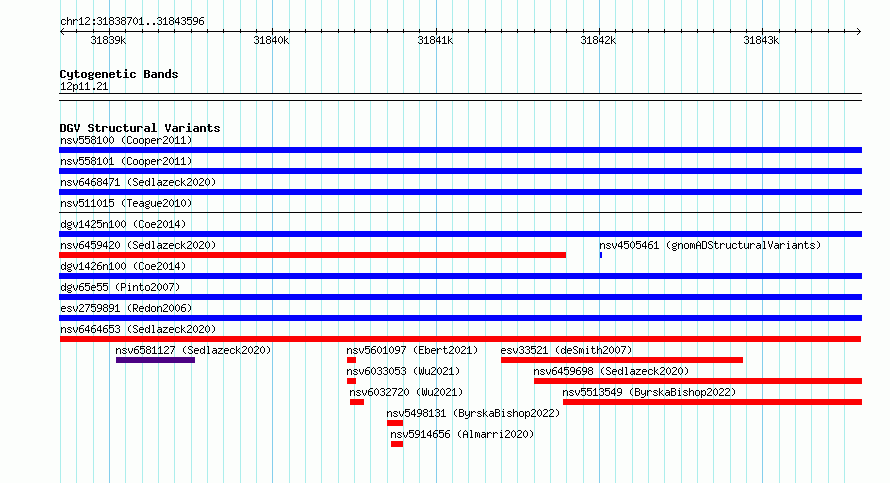
Task: Open nsv6033053 (Wu2021) variant label
Action: [403, 371]
